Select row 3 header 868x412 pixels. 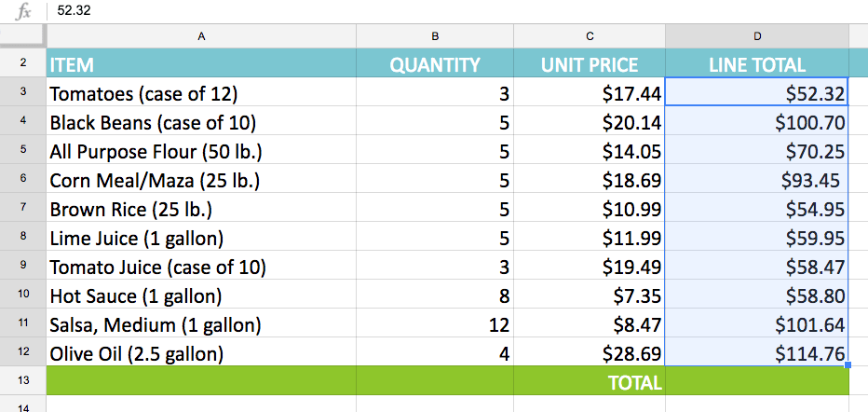click(x=22, y=93)
